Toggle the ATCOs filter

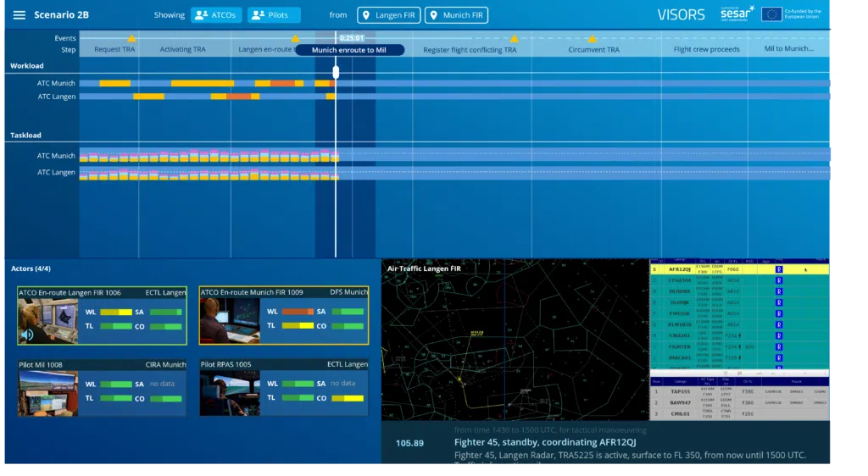[x=216, y=15]
